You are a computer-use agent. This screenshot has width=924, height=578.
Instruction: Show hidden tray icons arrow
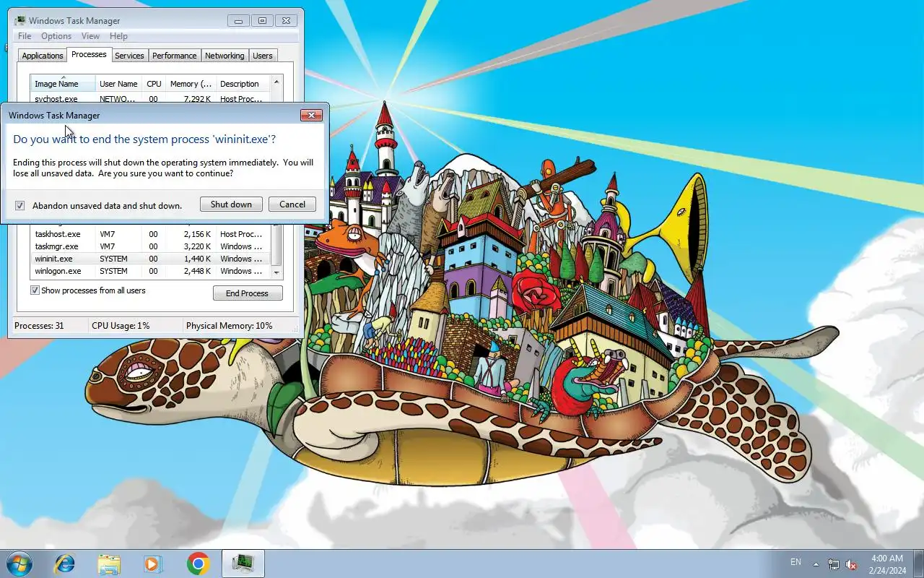click(x=816, y=564)
